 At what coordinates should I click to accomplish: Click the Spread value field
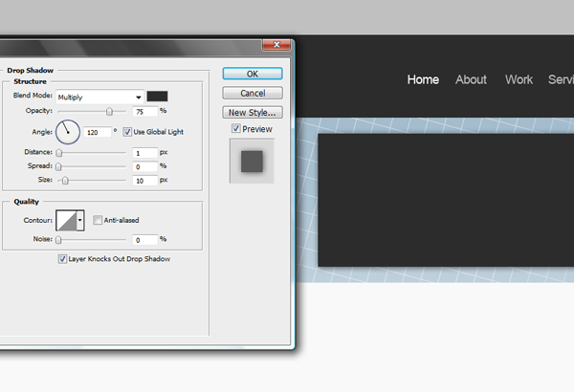click(145, 166)
